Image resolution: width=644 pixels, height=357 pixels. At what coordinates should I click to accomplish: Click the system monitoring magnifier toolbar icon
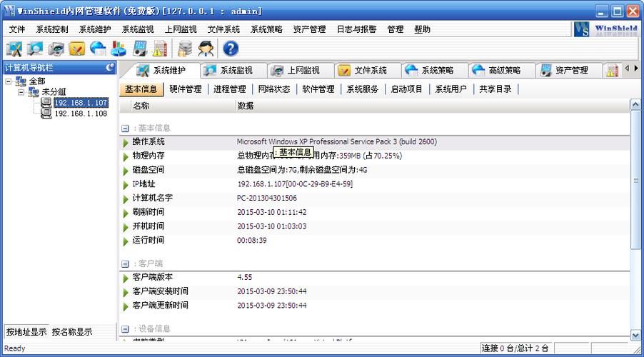(35, 49)
